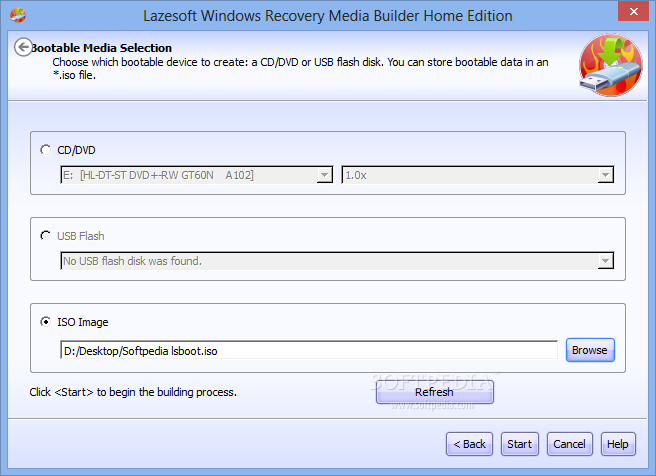Select the USB Flash radio button
This screenshot has height=476, width=656.
point(46,235)
